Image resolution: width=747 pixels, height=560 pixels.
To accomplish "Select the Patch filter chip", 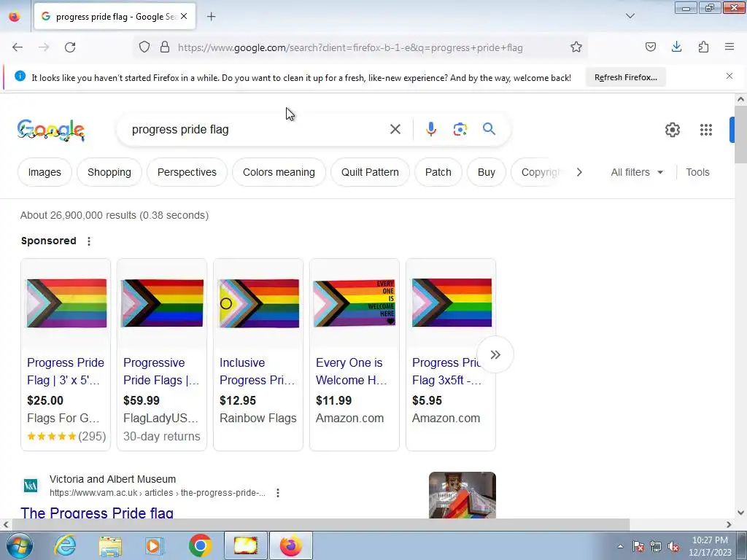I will click(438, 172).
